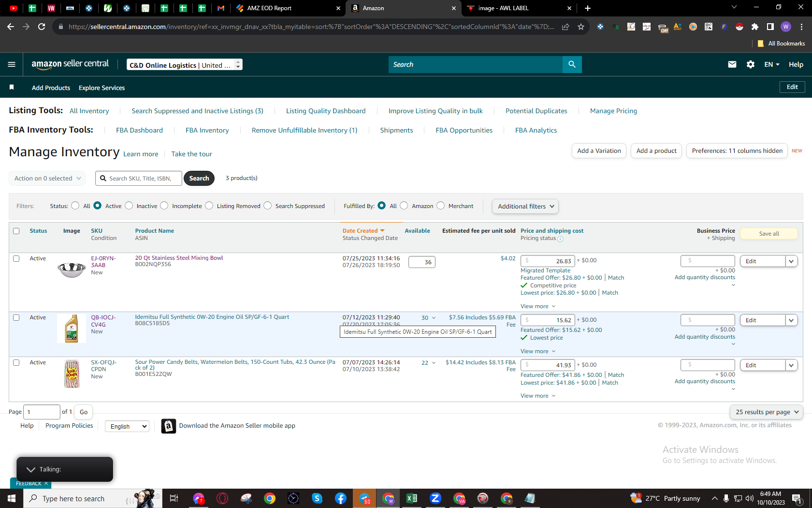Click Match beside Featured Offer $26.80
812x508 pixels.
point(616,278)
